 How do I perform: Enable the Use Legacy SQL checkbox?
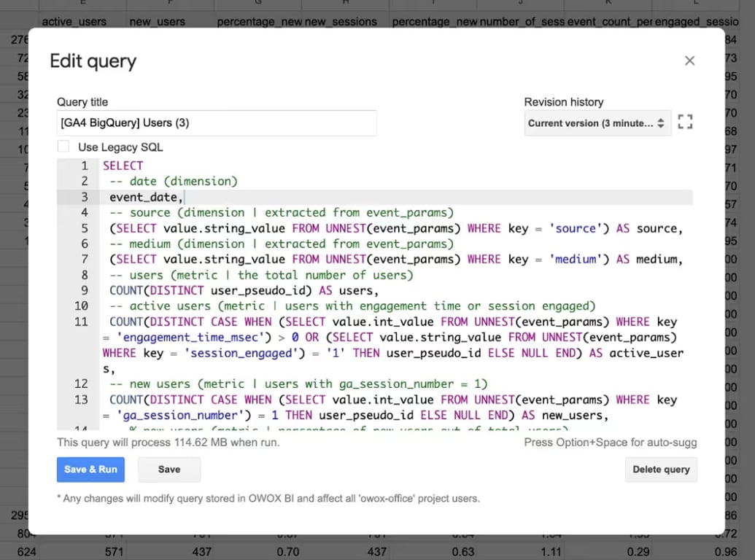(63, 147)
